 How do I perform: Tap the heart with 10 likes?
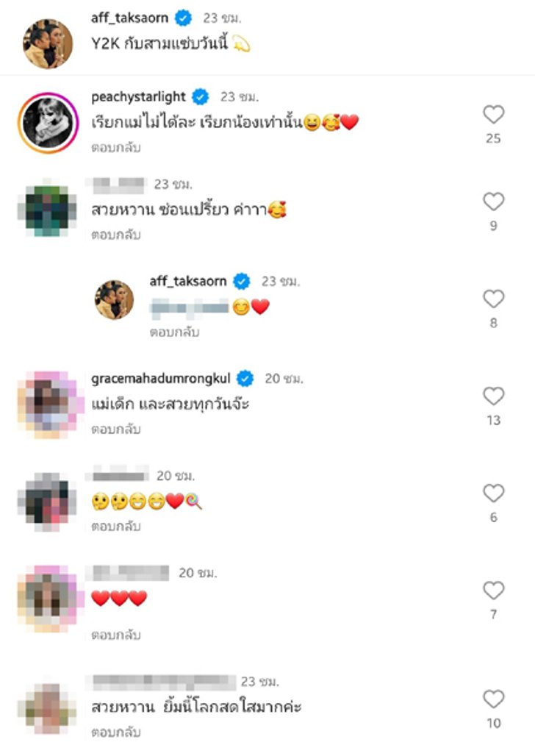coord(494,699)
